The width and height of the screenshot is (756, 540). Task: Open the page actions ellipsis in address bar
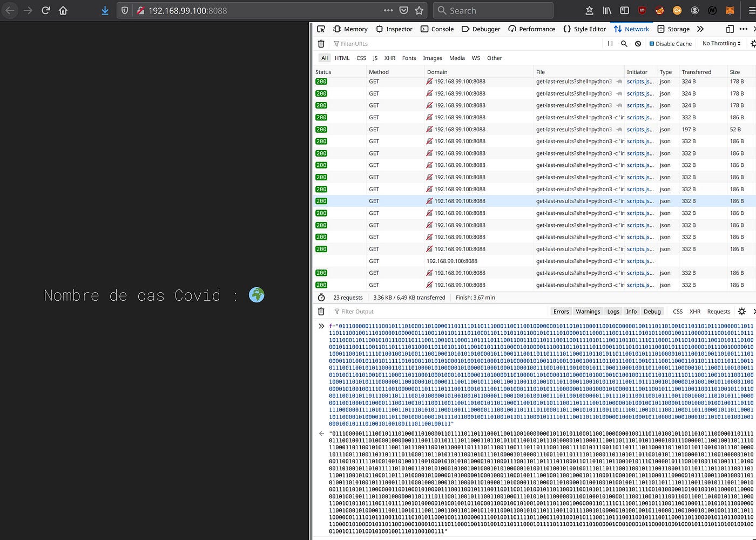(x=388, y=10)
